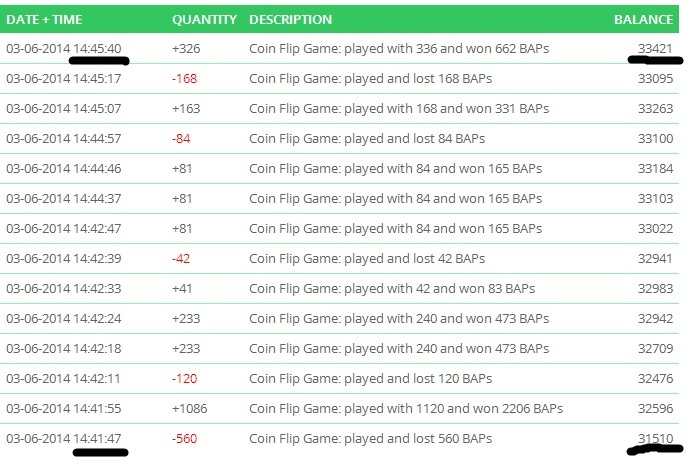The width and height of the screenshot is (691, 468).
Task: Select the red -84 quantity value
Action: pos(181,138)
